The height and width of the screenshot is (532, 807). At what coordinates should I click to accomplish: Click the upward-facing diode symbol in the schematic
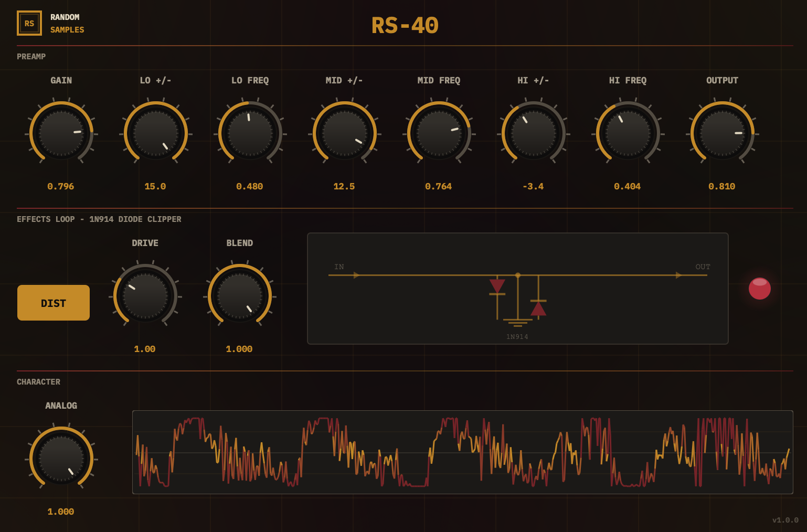click(x=540, y=309)
